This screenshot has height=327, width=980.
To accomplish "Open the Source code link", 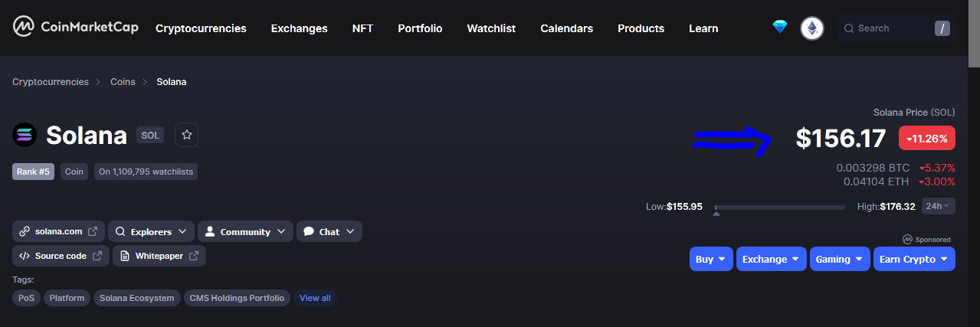I will tap(61, 256).
